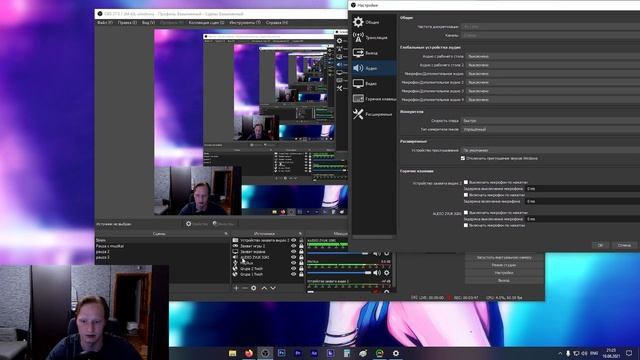
Task: Toggle visibility of 'Захват игры 2' source
Action: click(x=293, y=246)
